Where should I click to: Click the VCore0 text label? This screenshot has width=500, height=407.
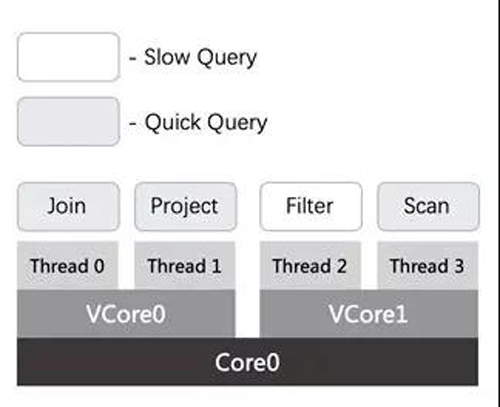pos(126,314)
